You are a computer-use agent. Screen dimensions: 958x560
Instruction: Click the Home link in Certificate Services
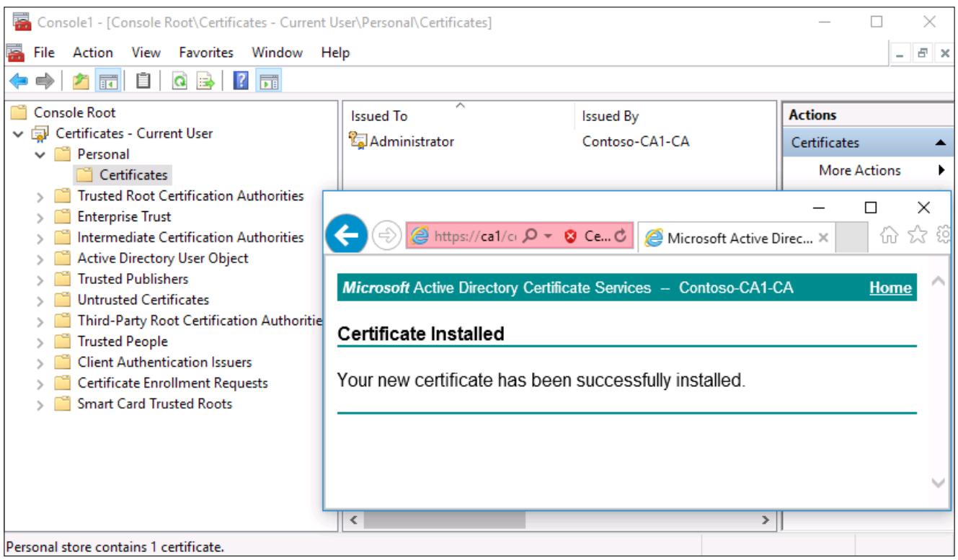[x=890, y=288]
